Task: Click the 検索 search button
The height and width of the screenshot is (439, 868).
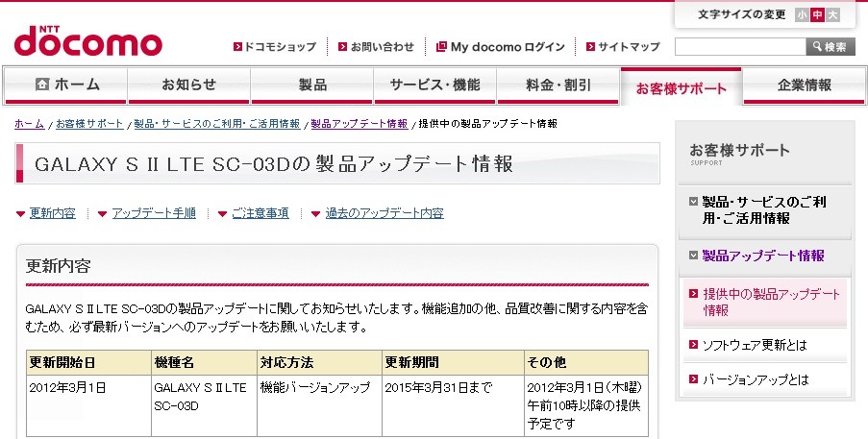Action: tap(831, 47)
